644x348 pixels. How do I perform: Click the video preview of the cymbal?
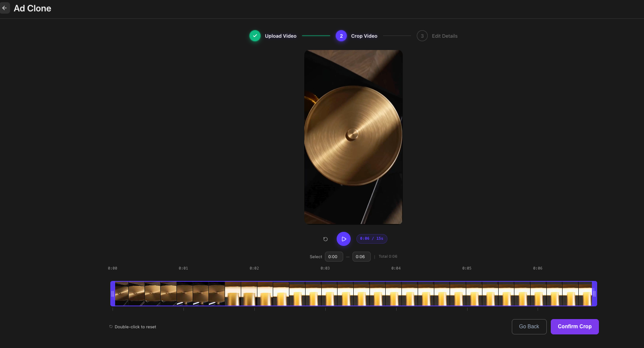353,137
